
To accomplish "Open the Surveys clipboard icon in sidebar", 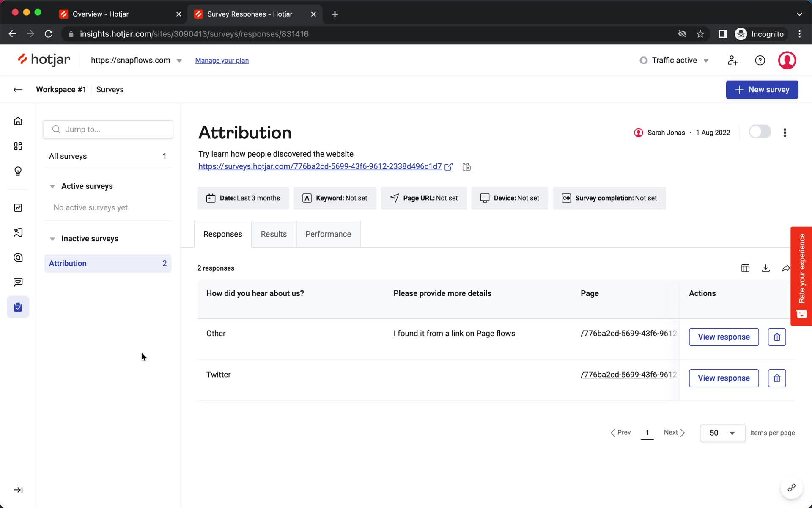I will click(x=18, y=307).
